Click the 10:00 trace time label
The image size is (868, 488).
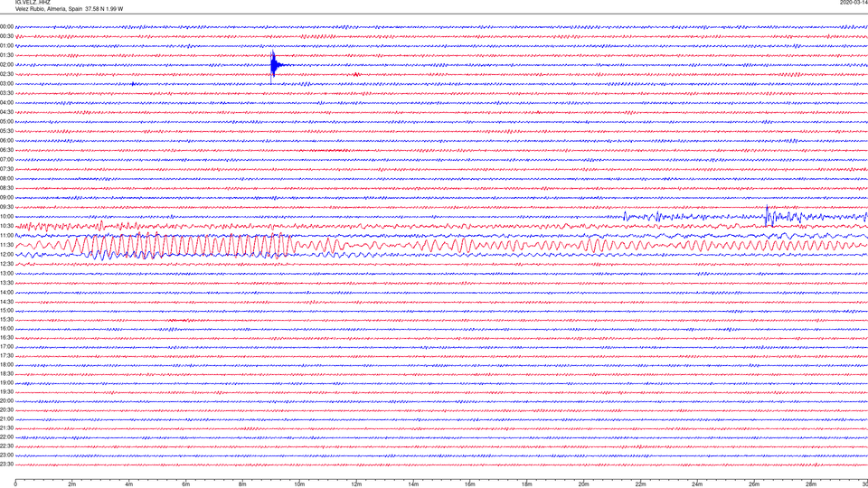6,217
